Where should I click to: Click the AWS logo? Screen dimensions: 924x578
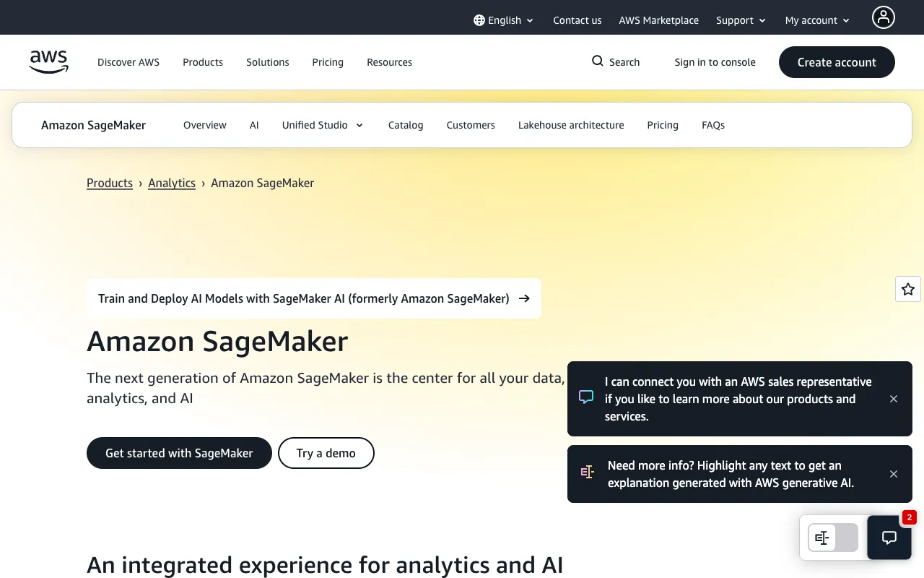[x=48, y=62]
